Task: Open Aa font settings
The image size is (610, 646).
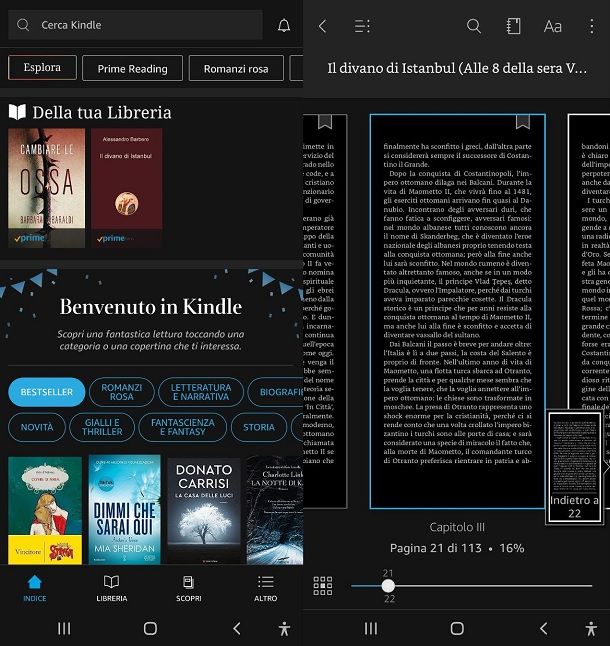Action: click(x=552, y=27)
